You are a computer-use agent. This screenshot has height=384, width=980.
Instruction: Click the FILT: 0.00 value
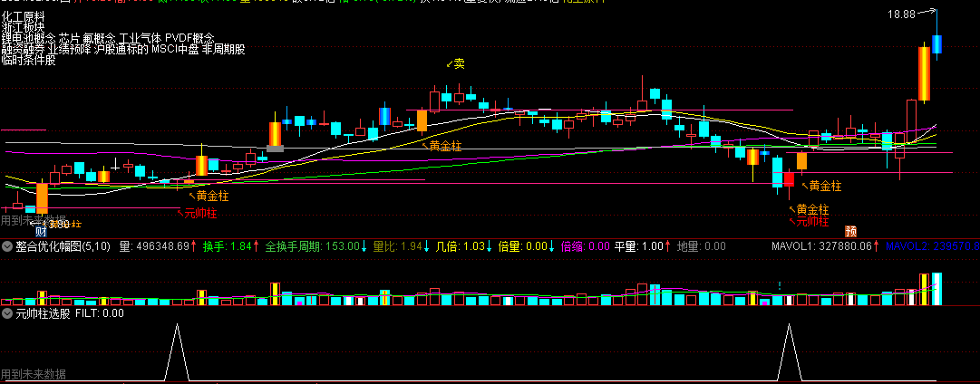pos(100,312)
